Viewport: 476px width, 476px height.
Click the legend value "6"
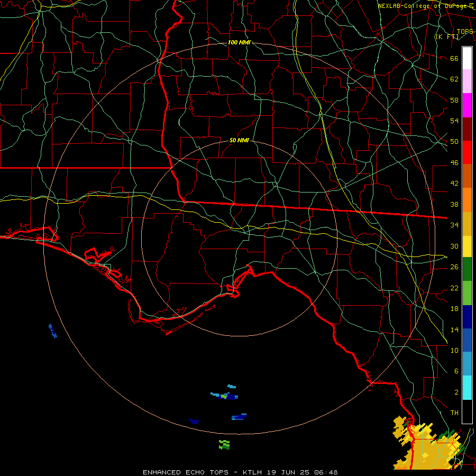pyautogui.click(x=456, y=371)
